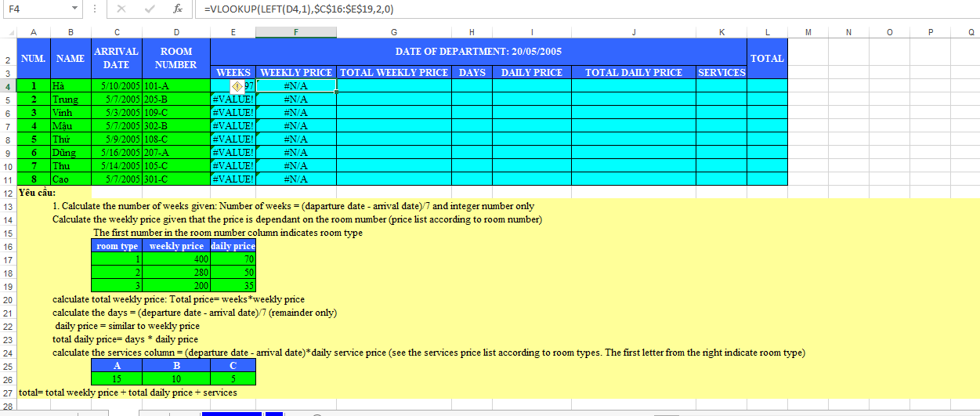This screenshot has width=980, height=416.
Task: Click the total= formula description in row 27
Action: tap(128, 392)
